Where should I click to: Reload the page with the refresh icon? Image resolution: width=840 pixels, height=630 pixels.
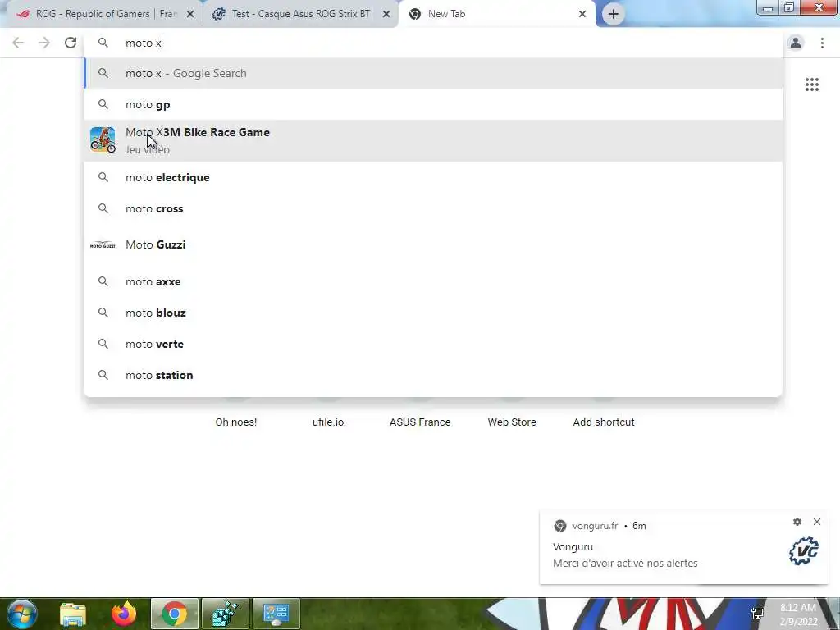[71, 43]
